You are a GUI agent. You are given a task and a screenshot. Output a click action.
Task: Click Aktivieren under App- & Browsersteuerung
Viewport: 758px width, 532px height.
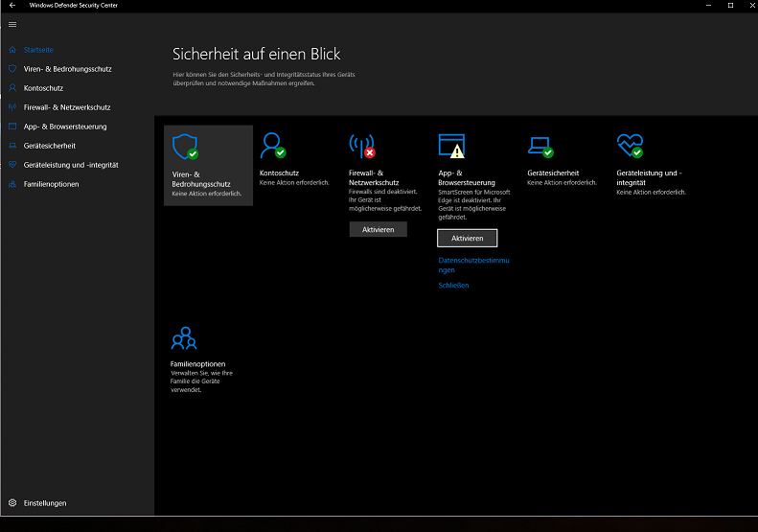click(x=467, y=238)
